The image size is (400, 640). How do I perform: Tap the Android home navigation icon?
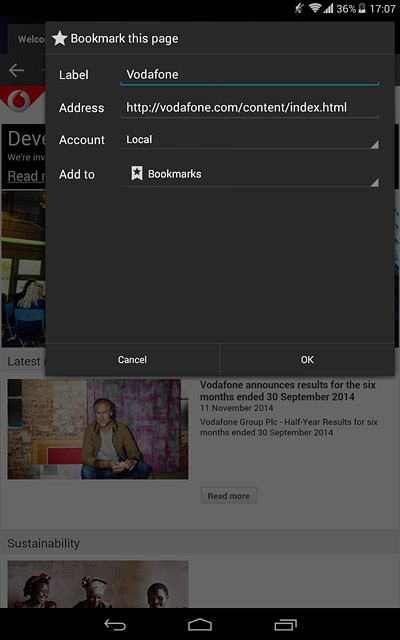pyautogui.click(x=200, y=624)
